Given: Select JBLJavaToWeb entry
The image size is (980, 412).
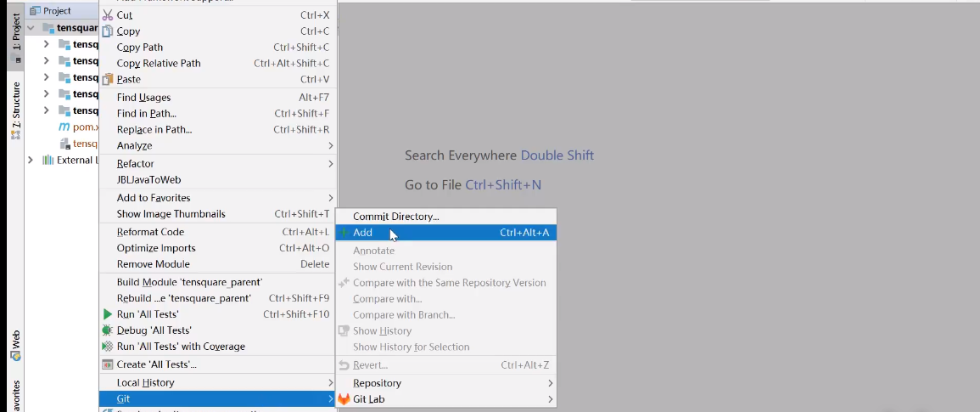Looking at the screenshot, I should point(218,180).
